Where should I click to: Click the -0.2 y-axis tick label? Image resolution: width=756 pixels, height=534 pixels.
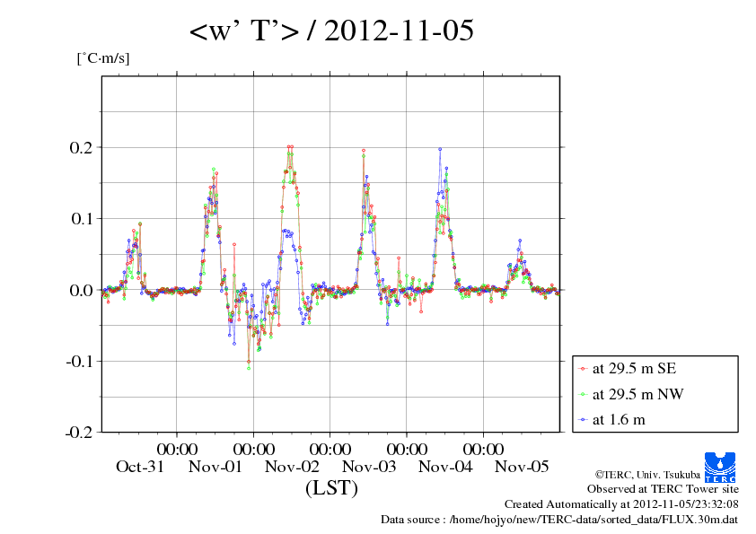79,433
